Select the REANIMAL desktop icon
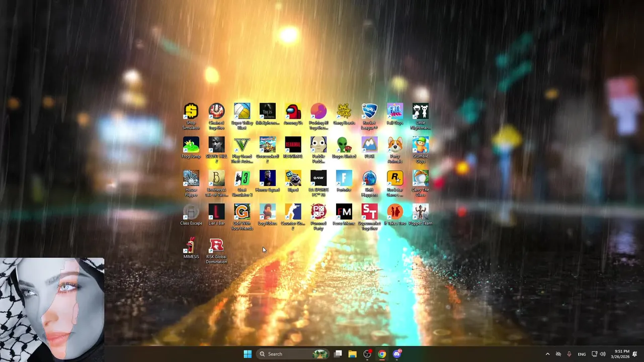Screen dimensions: 644x362 coord(293,148)
